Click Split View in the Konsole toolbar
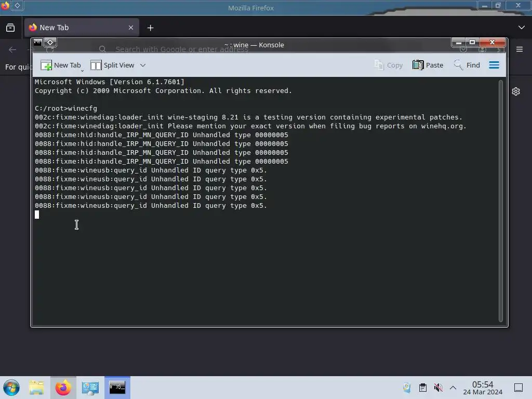532x399 pixels. pyautogui.click(x=112, y=65)
